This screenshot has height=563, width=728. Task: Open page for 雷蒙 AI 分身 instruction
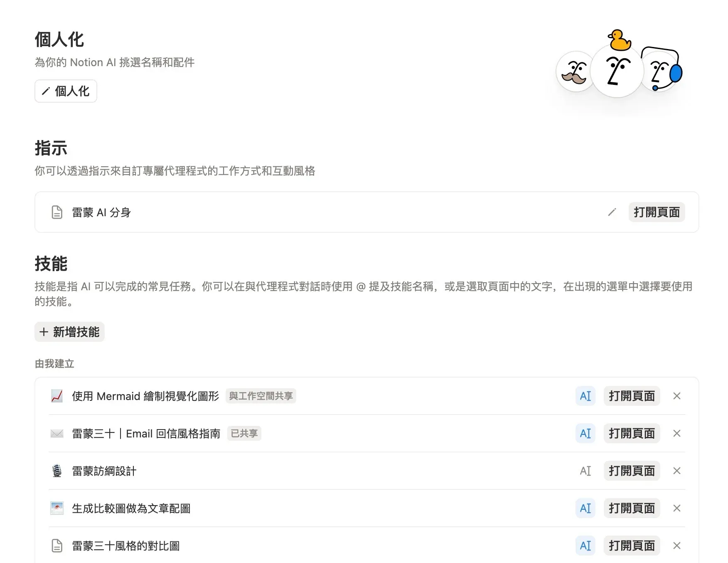(x=656, y=212)
